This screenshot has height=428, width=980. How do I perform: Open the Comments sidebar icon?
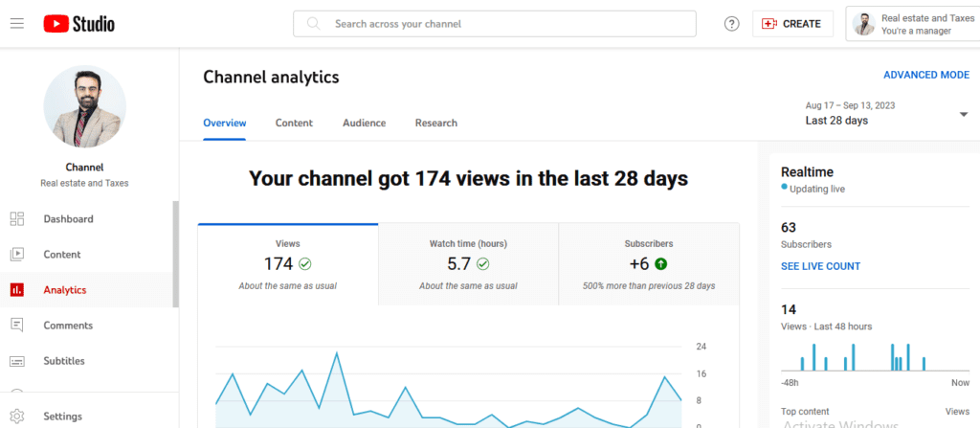pyautogui.click(x=17, y=326)
